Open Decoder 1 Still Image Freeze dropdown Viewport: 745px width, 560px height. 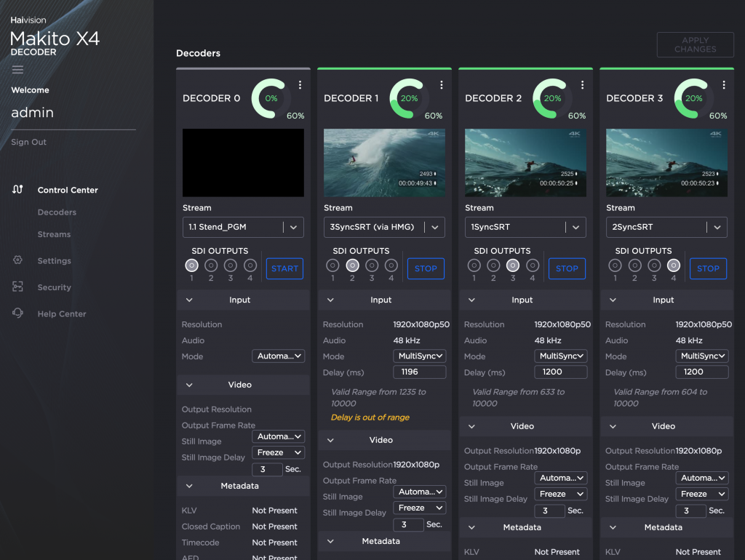coord(420,508)
